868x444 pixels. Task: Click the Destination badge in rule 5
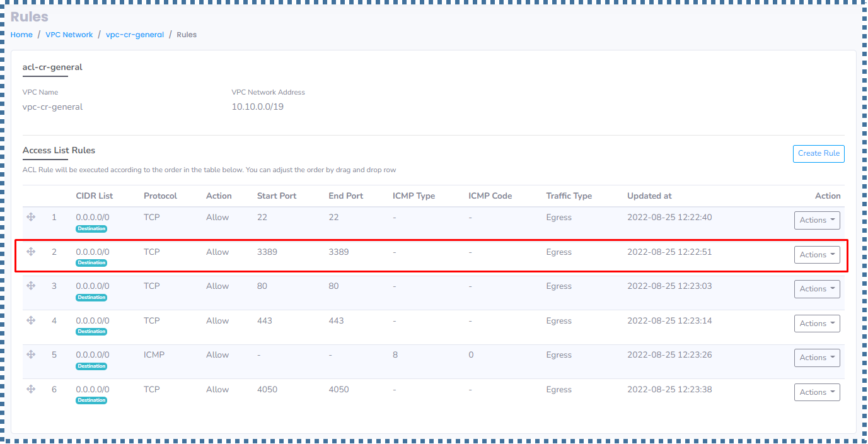pyautogui.click(x=91, y=366)
